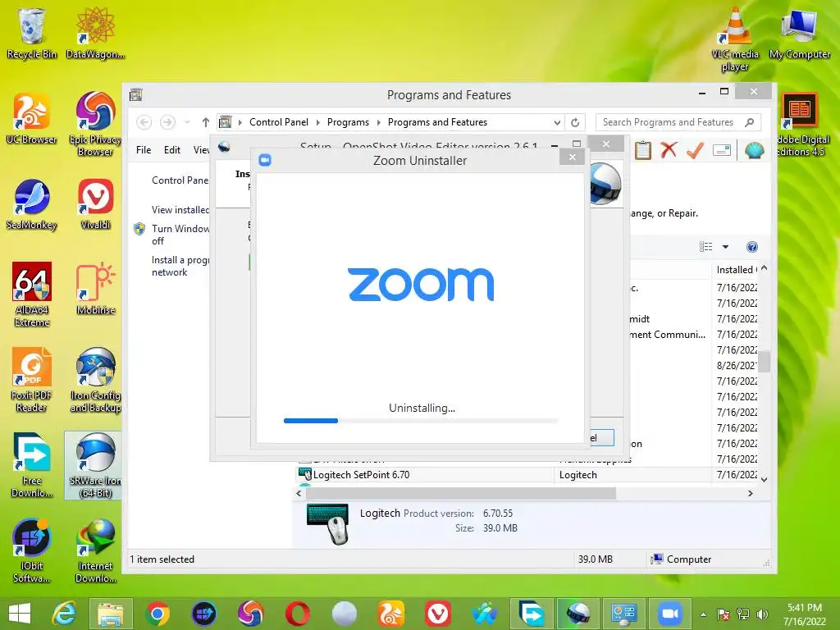Open the recent locations dropdown arrow
Viewport: 840px width, 630px height.
click(187, 122)
